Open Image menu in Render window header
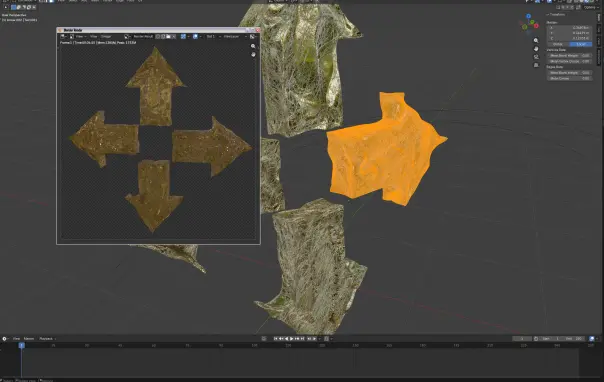The width and height of the screenshot is (604, 382). (x=106, y=37)
